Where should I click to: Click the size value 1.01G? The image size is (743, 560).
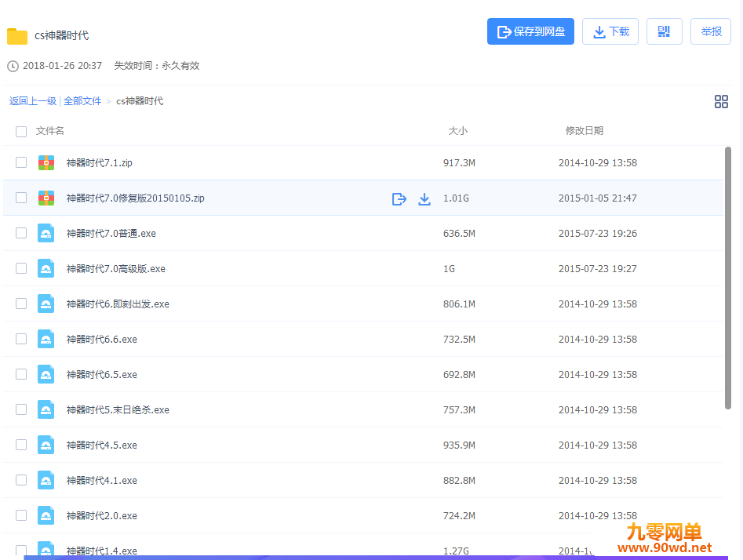(456, 198)
